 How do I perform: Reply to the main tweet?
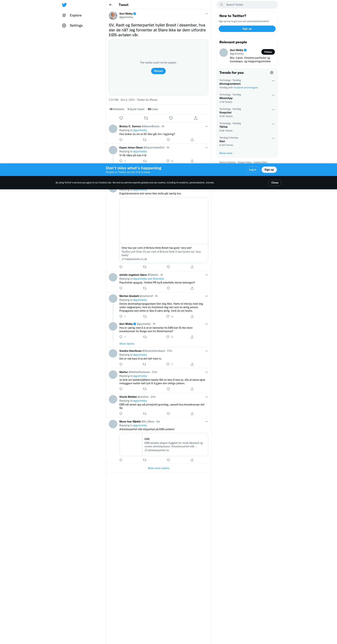(x=121, y=118)
